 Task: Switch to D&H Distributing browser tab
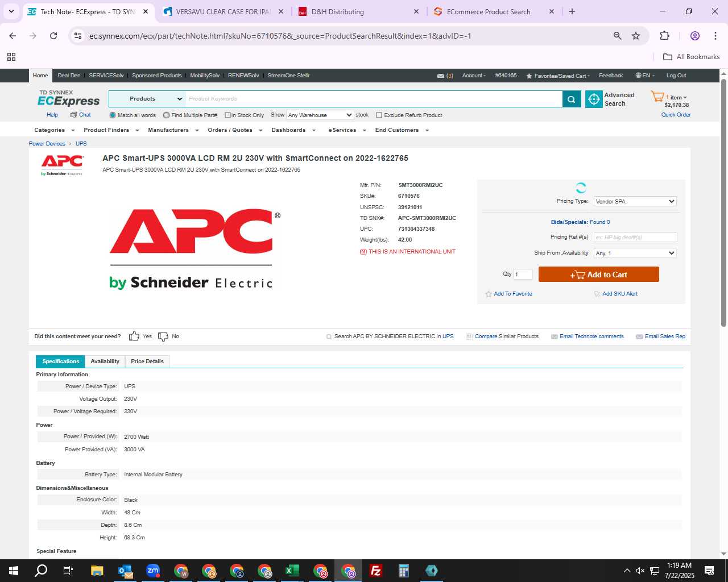pyautogui.click(x=359, y=11)
